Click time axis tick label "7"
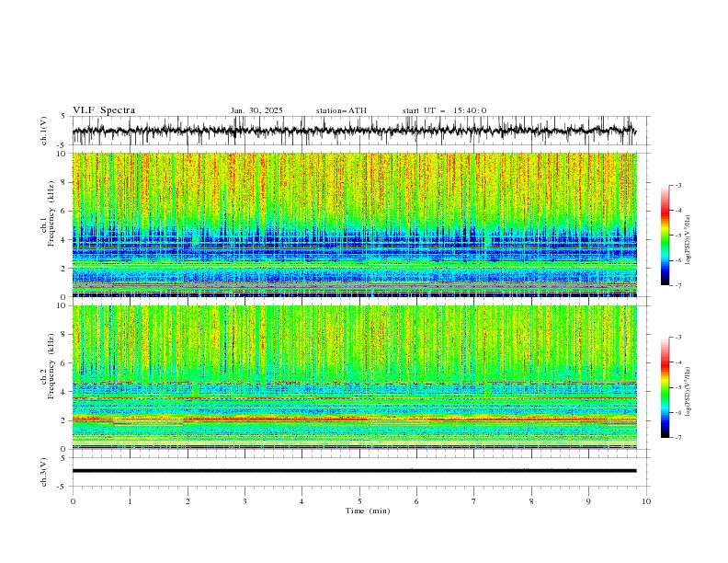 pos(474,501)
